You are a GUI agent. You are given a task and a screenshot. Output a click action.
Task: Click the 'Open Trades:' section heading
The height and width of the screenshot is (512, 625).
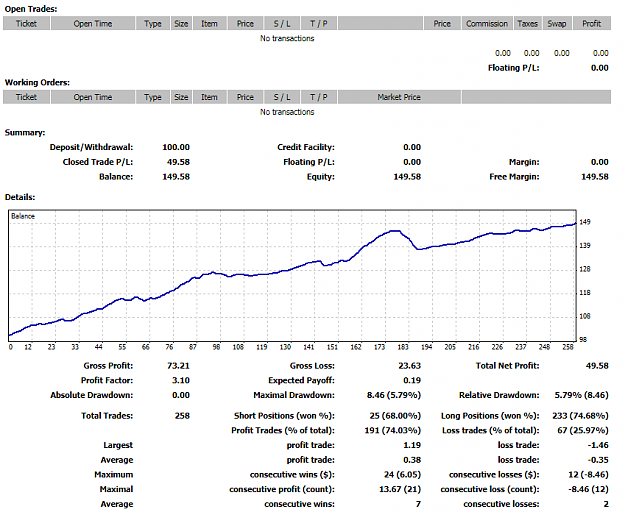[x=31, y=9]
